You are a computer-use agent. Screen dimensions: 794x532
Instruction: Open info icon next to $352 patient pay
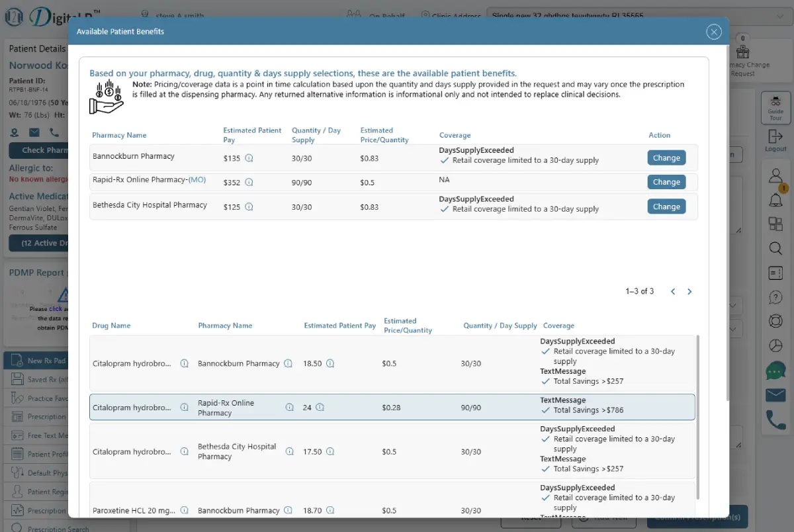[249, 182]
